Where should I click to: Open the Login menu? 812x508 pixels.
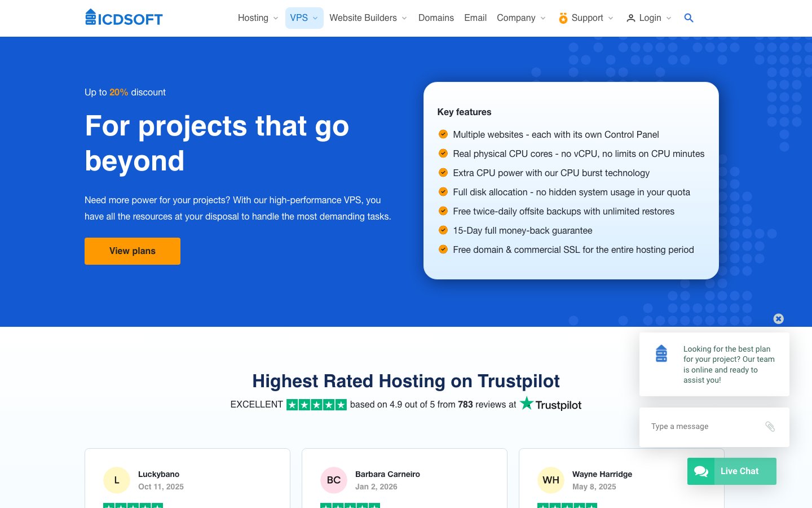click(x=650, y=18)
